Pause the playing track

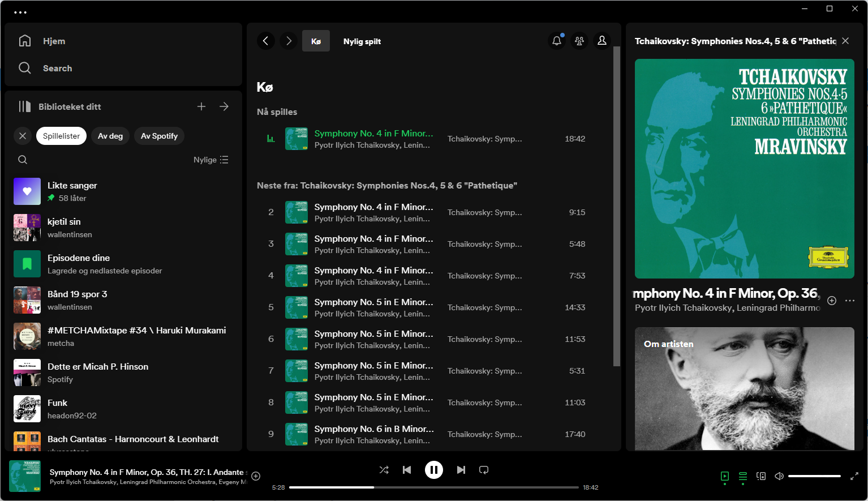(434, 470)
